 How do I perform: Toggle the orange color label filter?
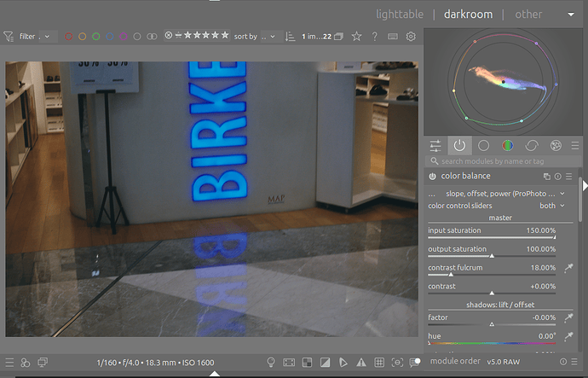82,37
